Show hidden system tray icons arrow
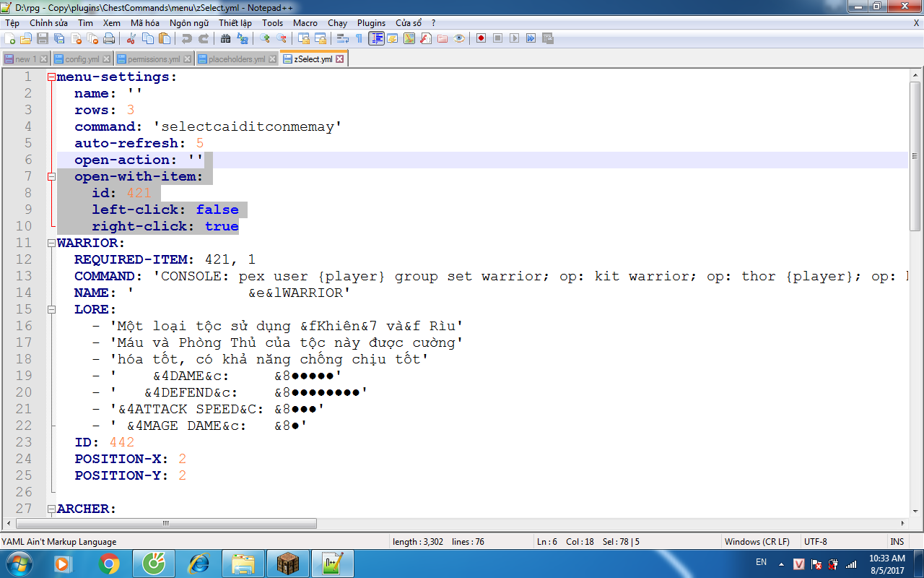This screenshot has height=578, width=924. (783, 563)
